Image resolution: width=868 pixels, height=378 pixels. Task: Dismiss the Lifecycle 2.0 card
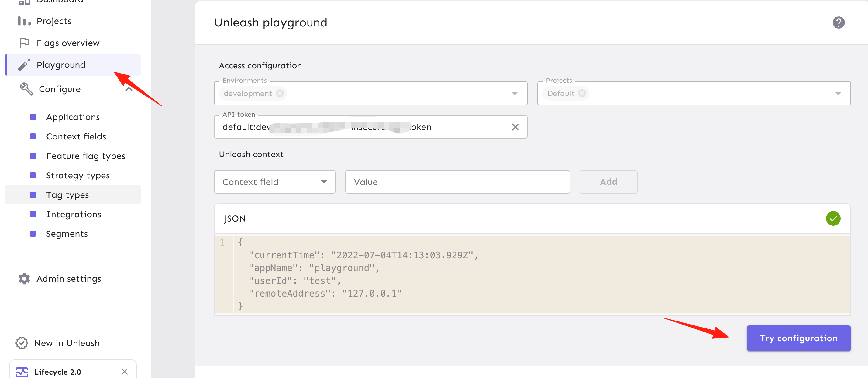point(125,372)
